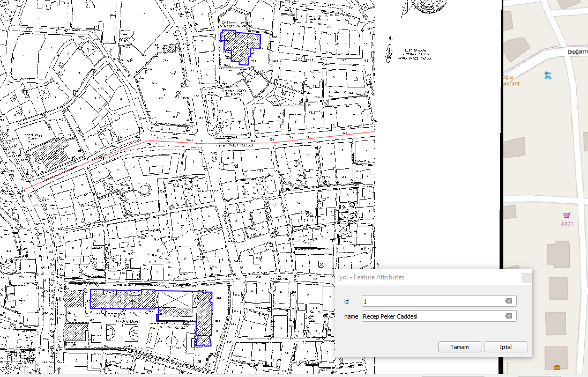Image resolution: width=588 pixels, height=377 pixels.
Task: Clear the name field with its X icon
Action: [x=508, y=316]
